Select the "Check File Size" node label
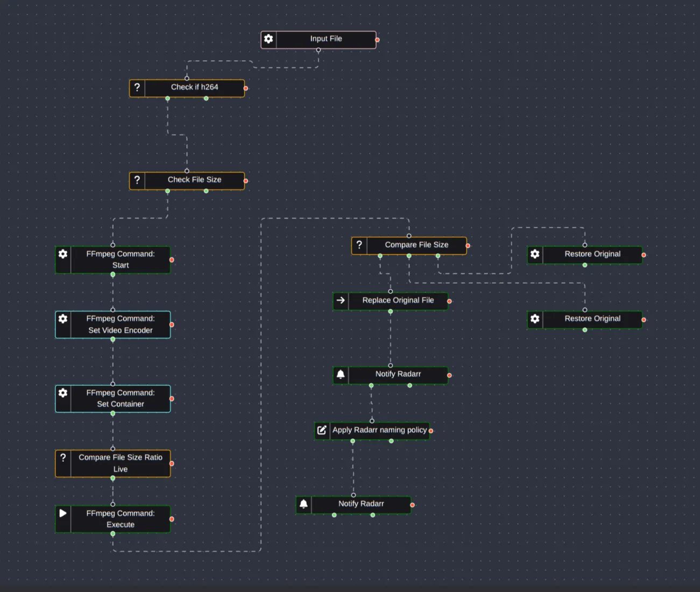 coord(195,180)
